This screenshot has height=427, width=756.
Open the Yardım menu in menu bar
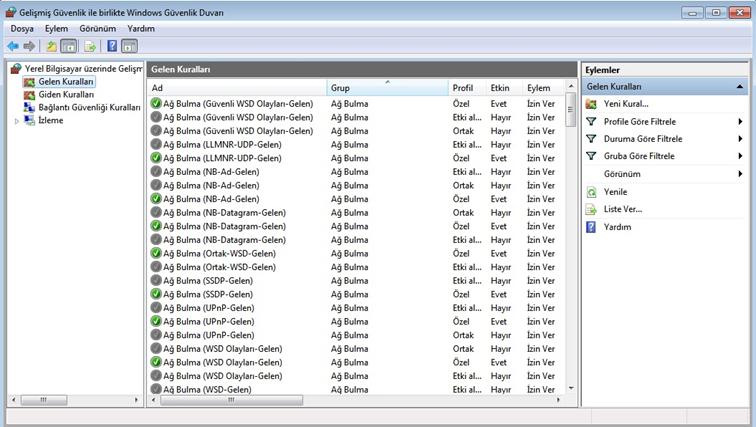tap(141, 29)
